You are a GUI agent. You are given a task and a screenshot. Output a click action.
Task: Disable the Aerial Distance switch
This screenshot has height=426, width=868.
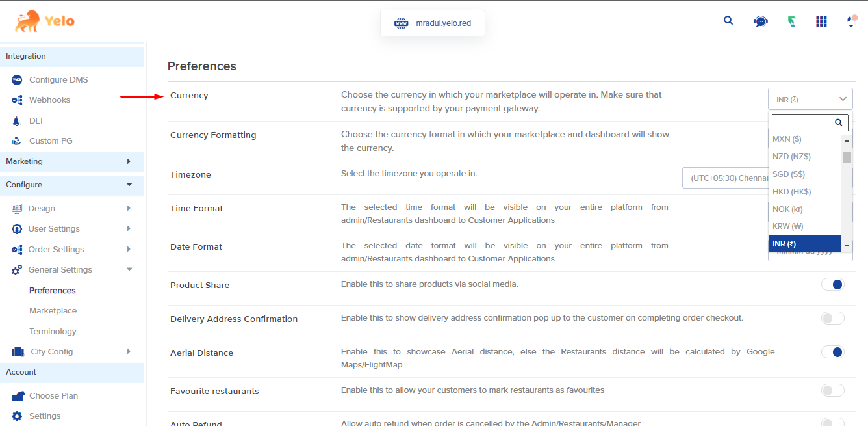click(x=832, y=352)
